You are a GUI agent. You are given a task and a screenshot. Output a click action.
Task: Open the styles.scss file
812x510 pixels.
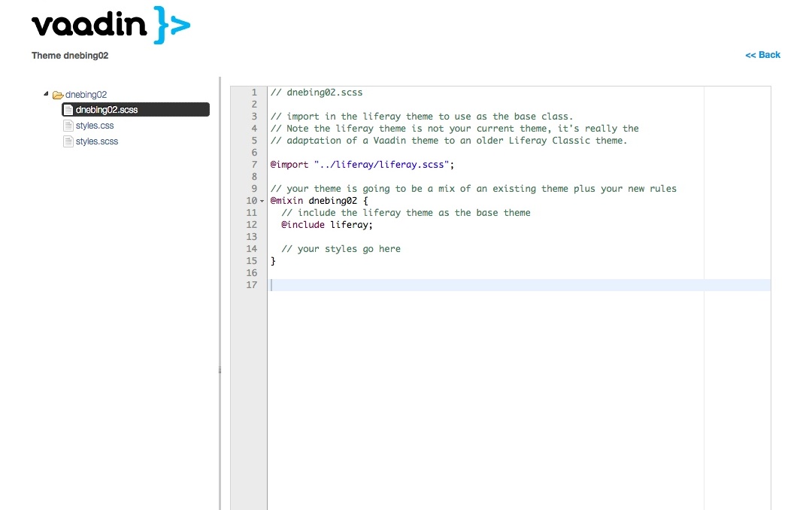point(97,141)
